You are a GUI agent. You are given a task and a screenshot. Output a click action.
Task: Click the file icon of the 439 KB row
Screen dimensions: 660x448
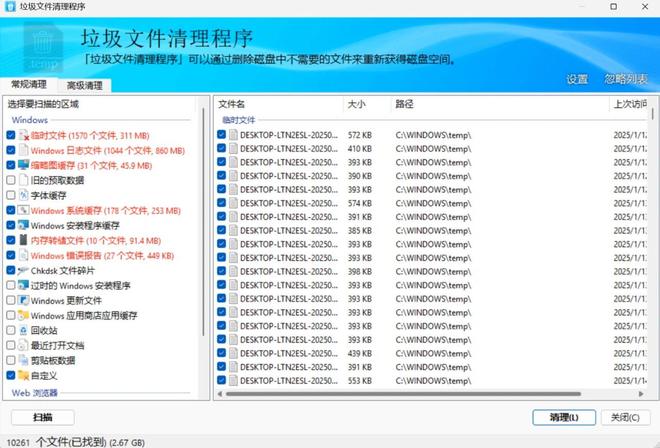pyautogui.click(x=233, y=353)
